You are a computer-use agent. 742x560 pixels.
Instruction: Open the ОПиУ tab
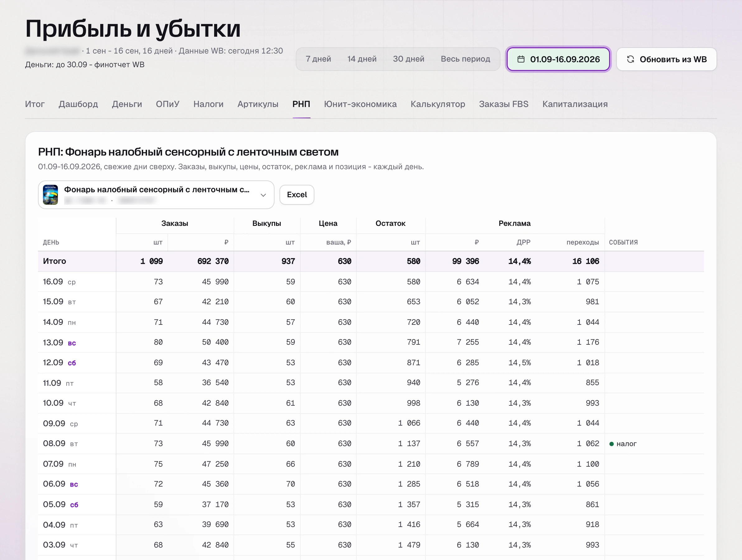coord(168,104)
